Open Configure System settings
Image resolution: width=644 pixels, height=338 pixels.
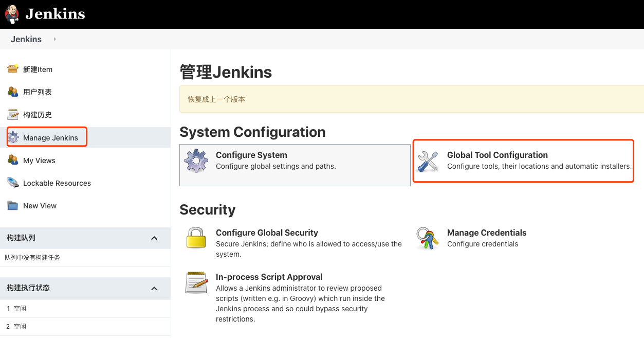click(251, 155)
